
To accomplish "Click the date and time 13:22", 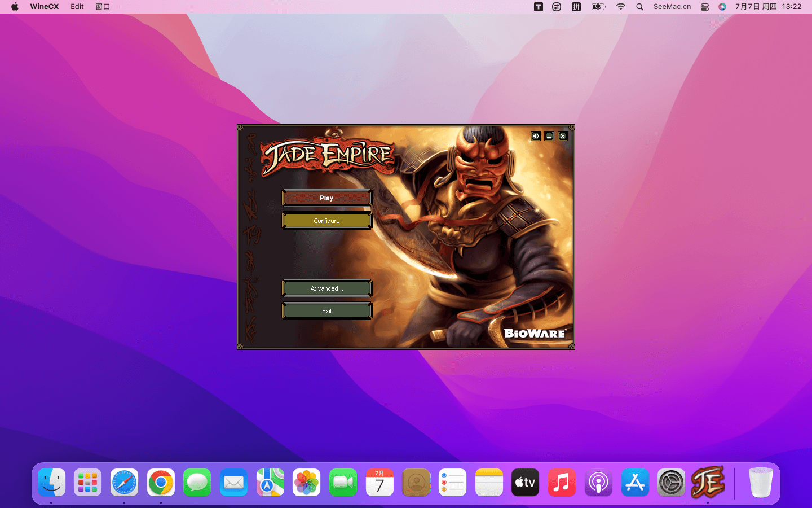I will [768, 7].
